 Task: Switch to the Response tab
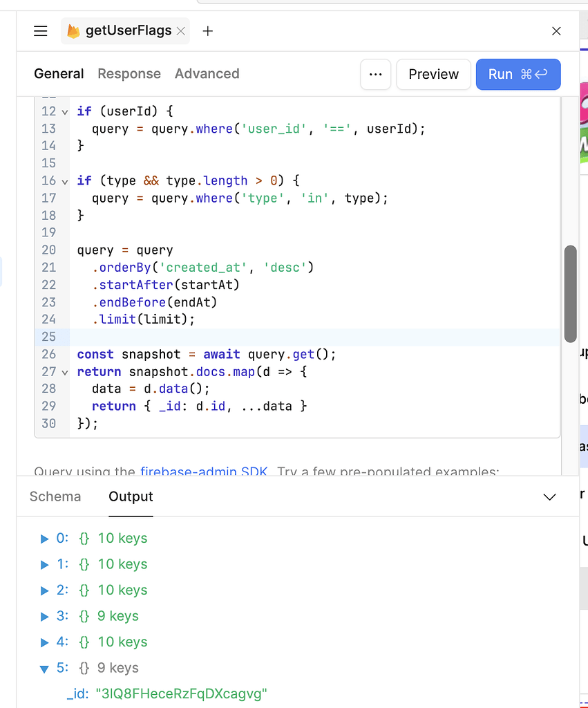(129, 73)
